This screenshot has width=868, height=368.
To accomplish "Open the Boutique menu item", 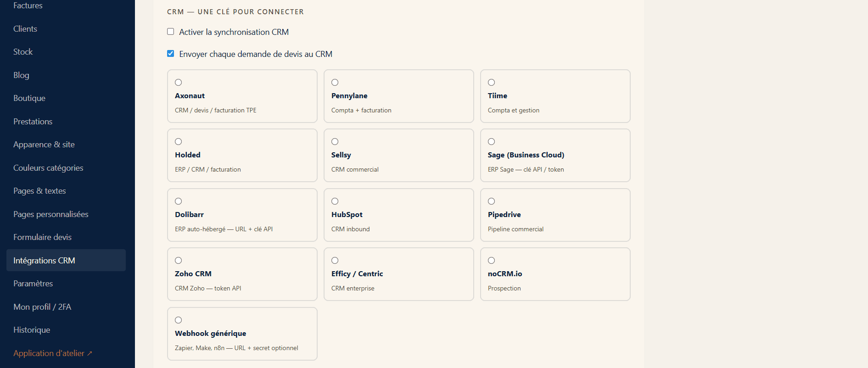I will click(66, 98).
